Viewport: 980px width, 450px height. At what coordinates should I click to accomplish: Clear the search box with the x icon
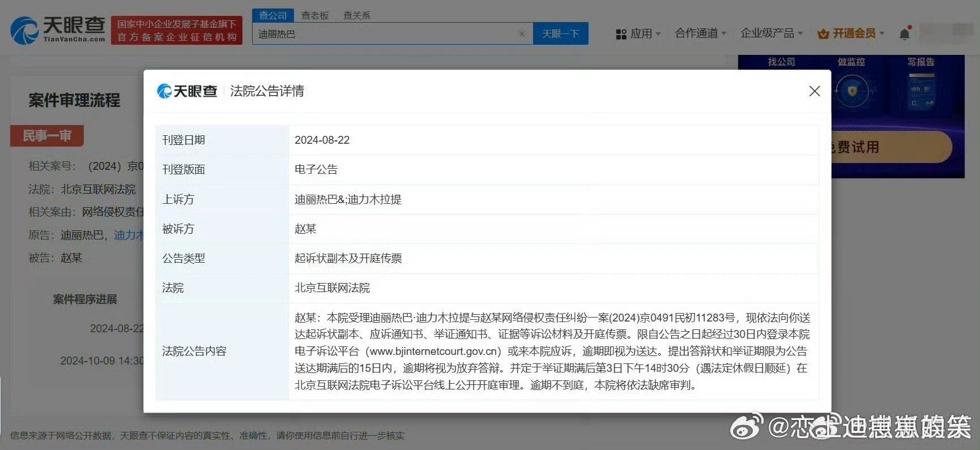[522, 34]
